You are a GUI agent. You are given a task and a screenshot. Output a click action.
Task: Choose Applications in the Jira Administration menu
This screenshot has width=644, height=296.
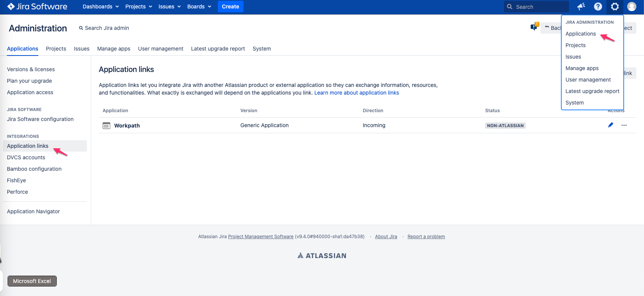580,34
